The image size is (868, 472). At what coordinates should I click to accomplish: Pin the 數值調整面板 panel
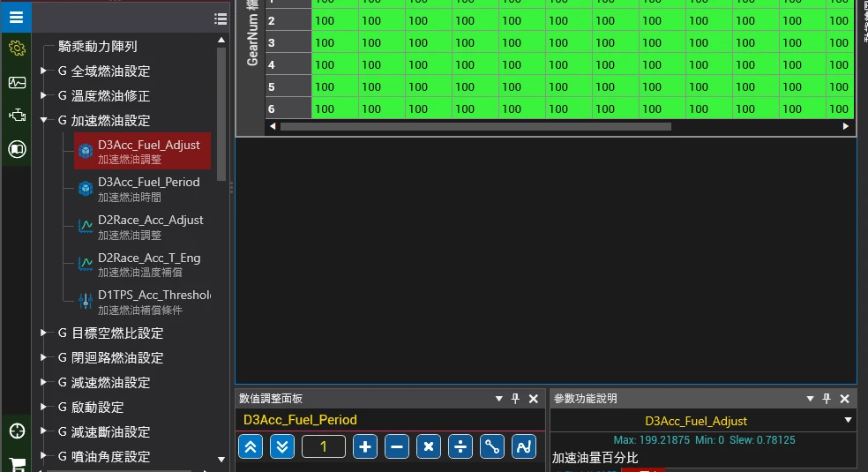pos(515,399)
